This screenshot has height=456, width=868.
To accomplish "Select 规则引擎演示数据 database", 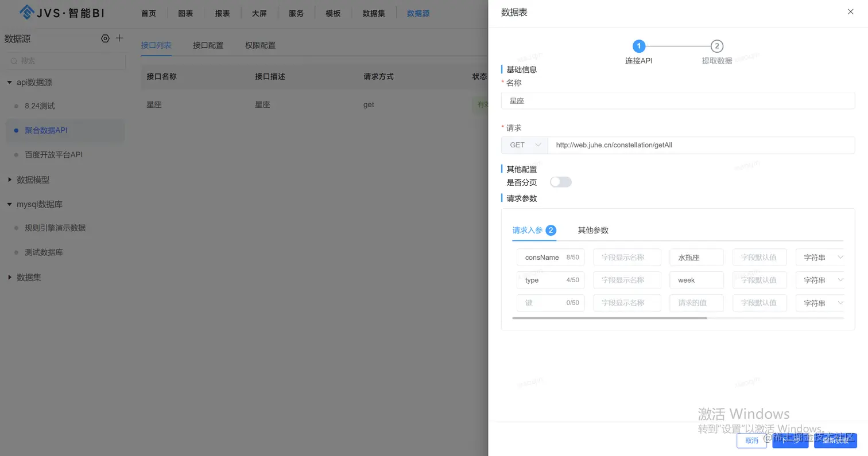I will (x=55, y=228).
